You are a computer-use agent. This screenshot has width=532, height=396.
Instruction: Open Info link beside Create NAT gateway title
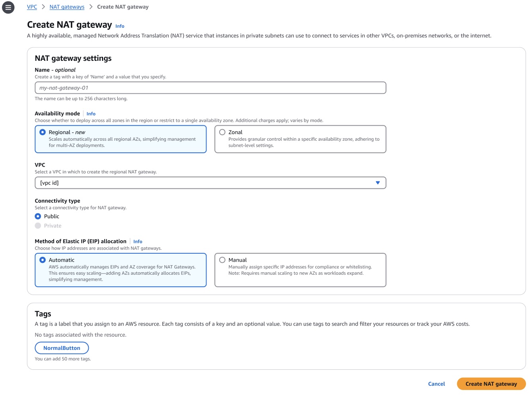tap(120, 26)
